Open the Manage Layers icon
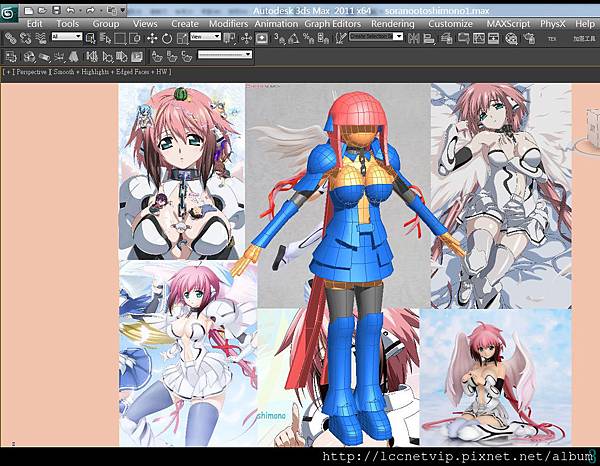Image resolution: width=600 pixels, height=466 pixels. pos(446,38)
